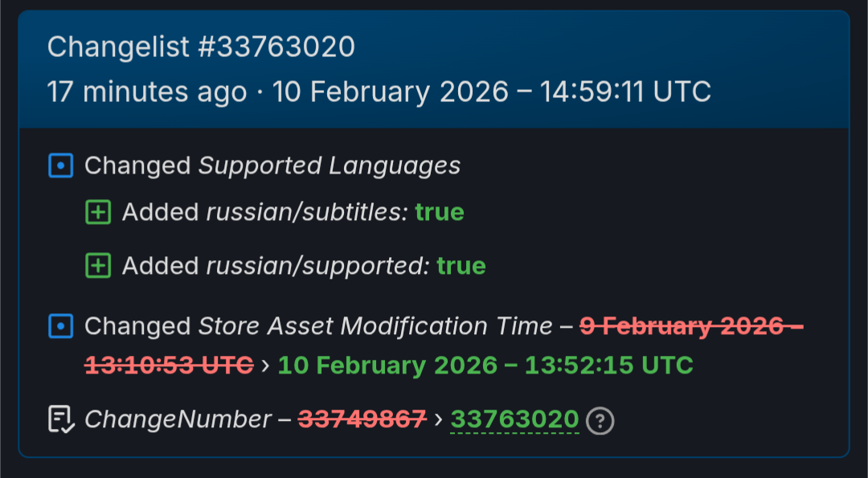This screenshot has width=868, height=478.
Task: Click the struck-through old number 33749867
Action: (362, 419)
